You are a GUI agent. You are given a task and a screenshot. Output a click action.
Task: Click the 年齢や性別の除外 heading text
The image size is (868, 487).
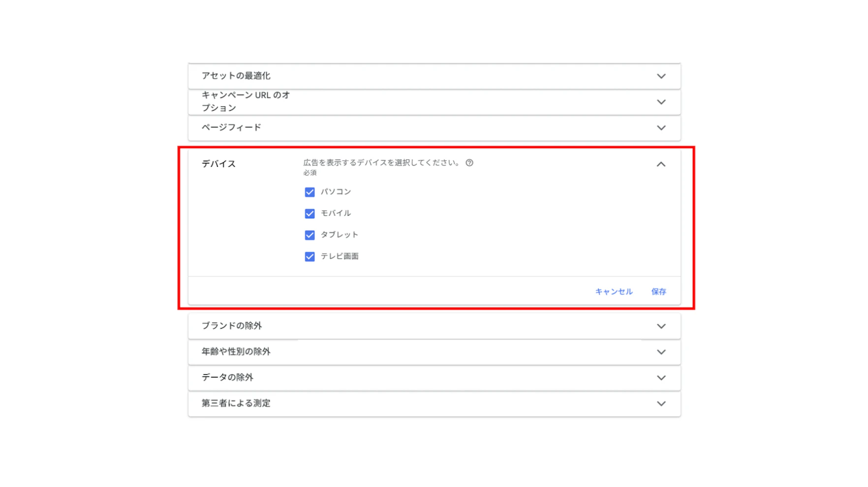pos(236,352)
